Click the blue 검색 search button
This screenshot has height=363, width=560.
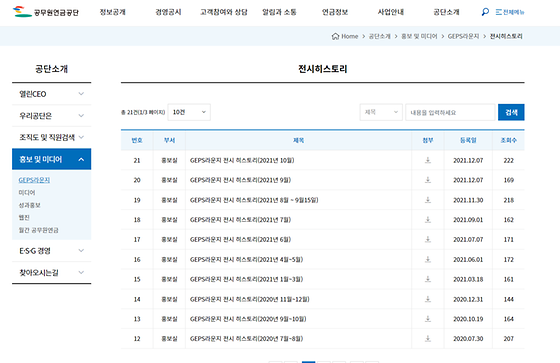(511, 112)
